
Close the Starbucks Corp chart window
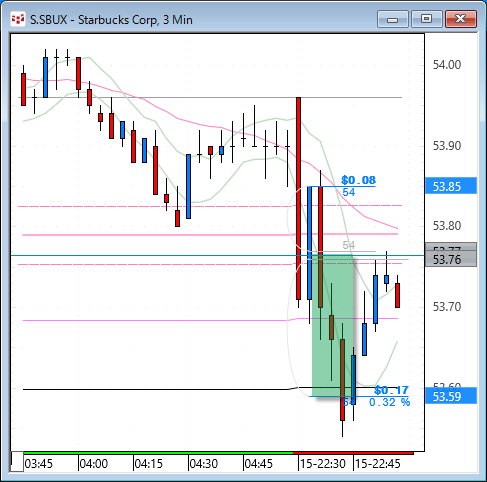click(461, 19)
